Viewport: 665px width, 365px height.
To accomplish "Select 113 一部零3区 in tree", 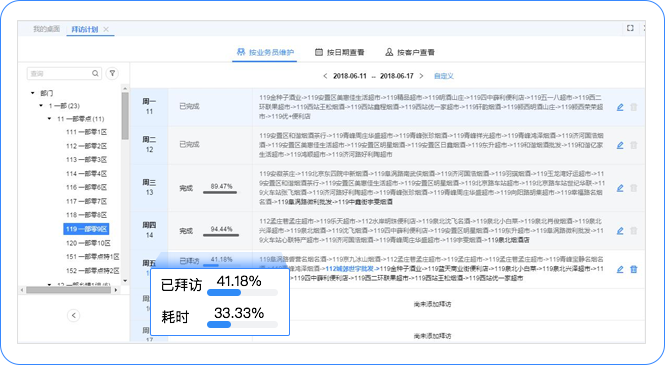I will pos(86,159).
